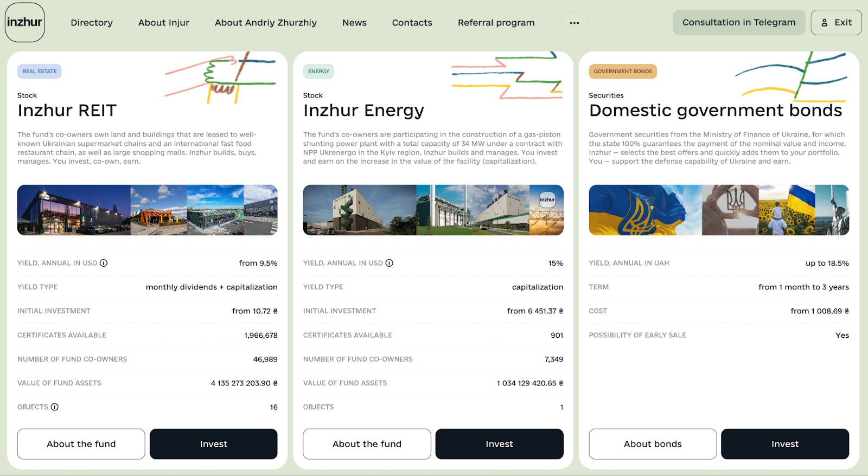Click the Inzhur REIT description paragraph
The image size is (868, 476).
pyautogui.click(x=137, y=148)
